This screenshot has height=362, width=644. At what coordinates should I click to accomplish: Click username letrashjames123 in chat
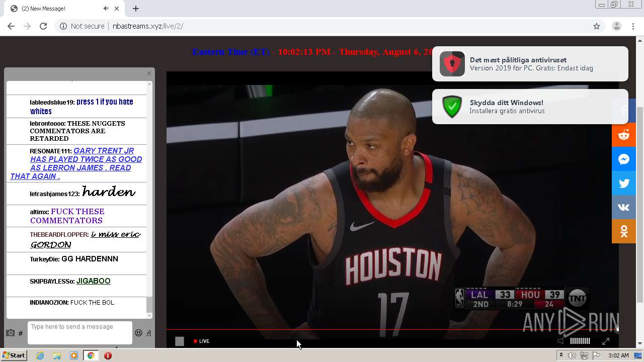pos(54,194)
